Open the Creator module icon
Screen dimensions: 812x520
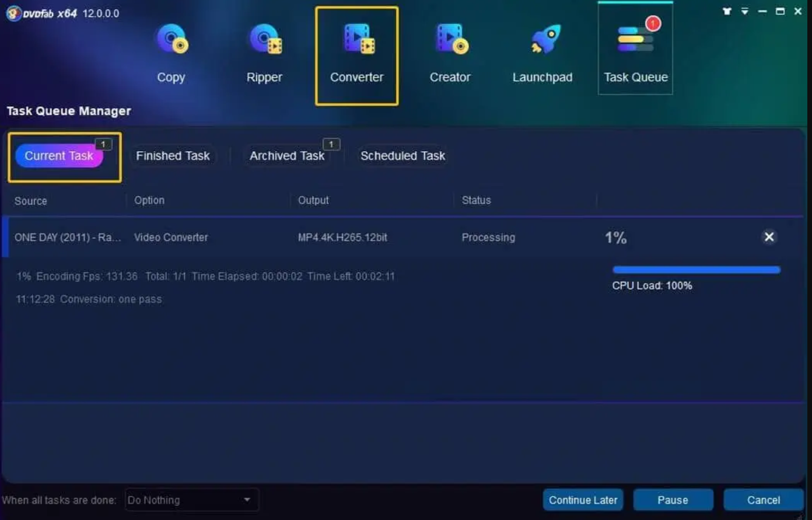click(450, 40)
